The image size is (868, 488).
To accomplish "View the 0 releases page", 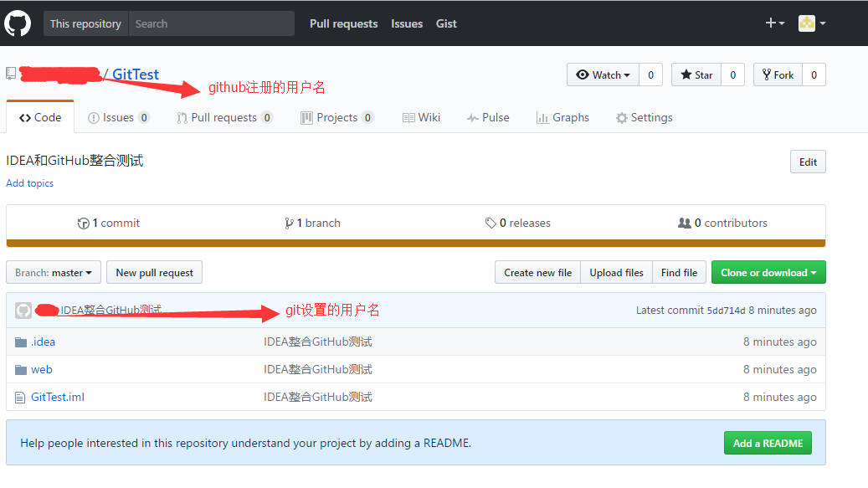I will [517, 223].
